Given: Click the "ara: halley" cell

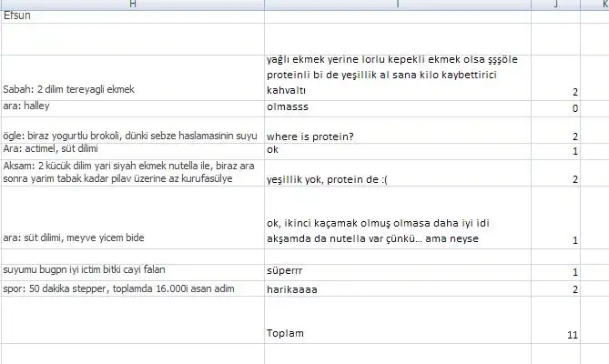Looking at the screenshot, I should [x=132, y=107].
